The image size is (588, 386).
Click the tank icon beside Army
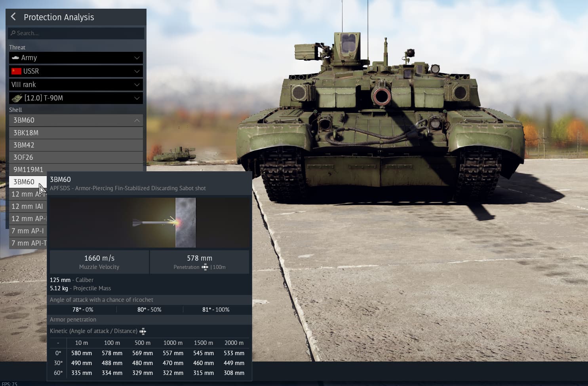tap(15, 58)
